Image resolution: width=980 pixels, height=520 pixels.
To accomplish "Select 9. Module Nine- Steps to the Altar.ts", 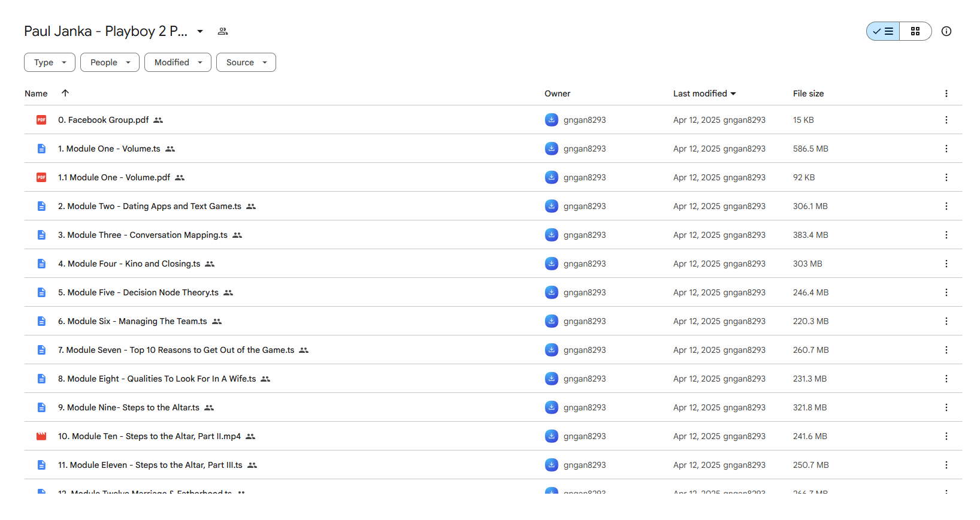I will tap(129, 407).
